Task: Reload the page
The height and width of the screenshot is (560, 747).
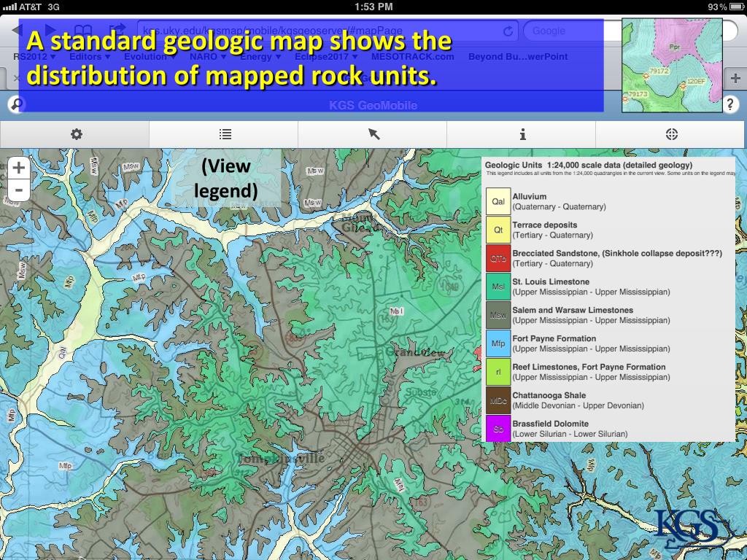Action: [x=508, y=31]
